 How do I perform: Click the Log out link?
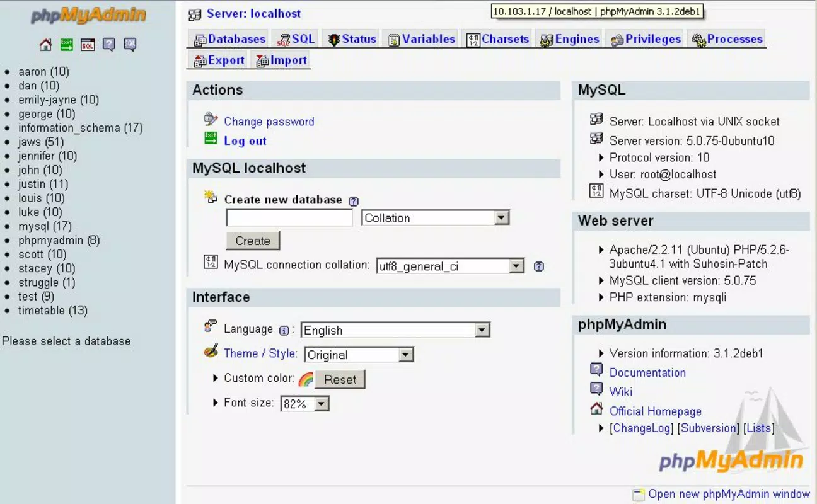(245, 141)
